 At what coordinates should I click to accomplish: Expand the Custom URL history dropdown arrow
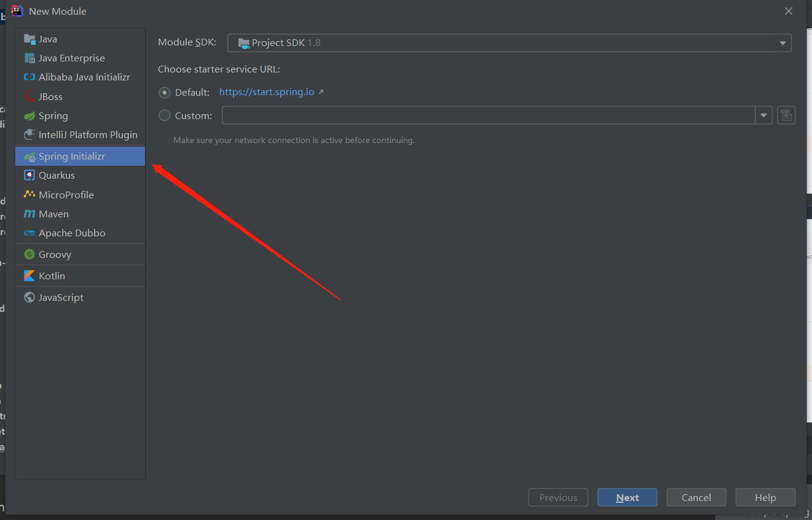[764, 115]
